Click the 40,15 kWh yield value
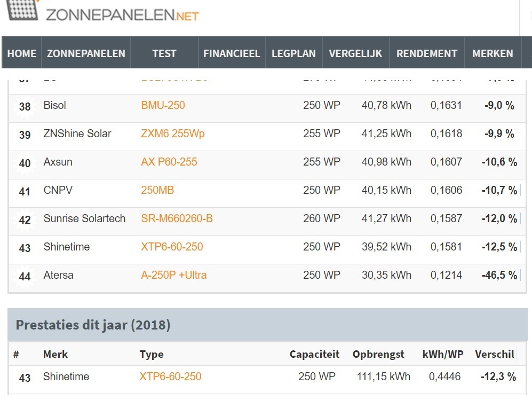This screenshot has height=400, width=532. pos(386,190)
